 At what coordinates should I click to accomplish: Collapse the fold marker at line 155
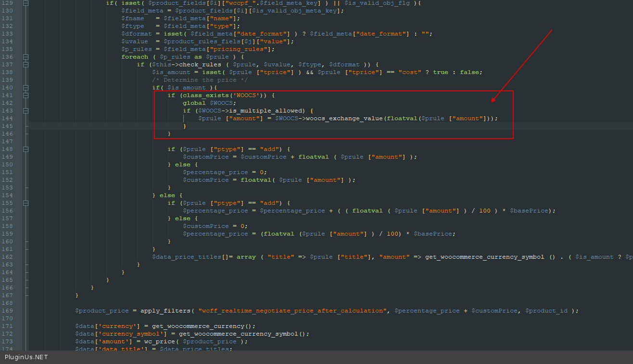click(26, 203)
